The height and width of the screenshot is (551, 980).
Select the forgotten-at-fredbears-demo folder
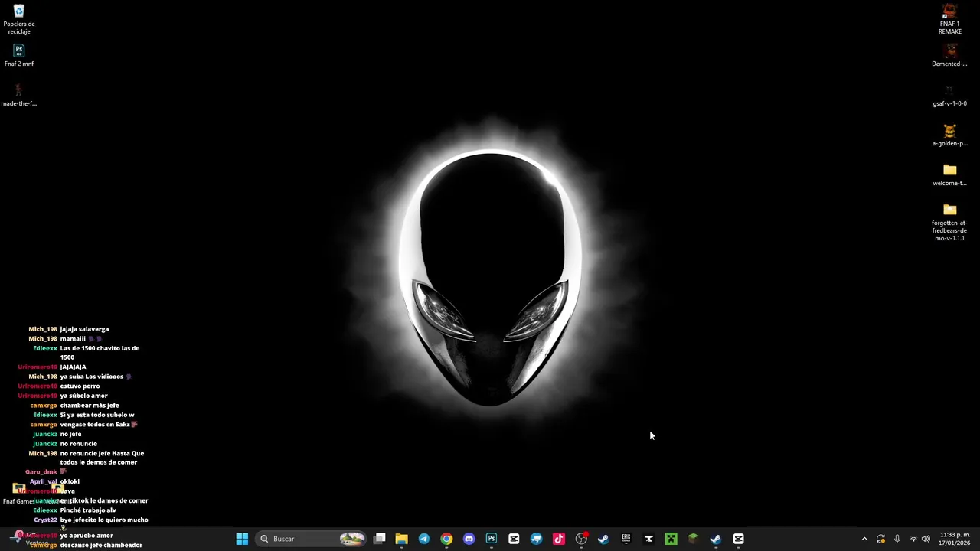pos(950,222)
